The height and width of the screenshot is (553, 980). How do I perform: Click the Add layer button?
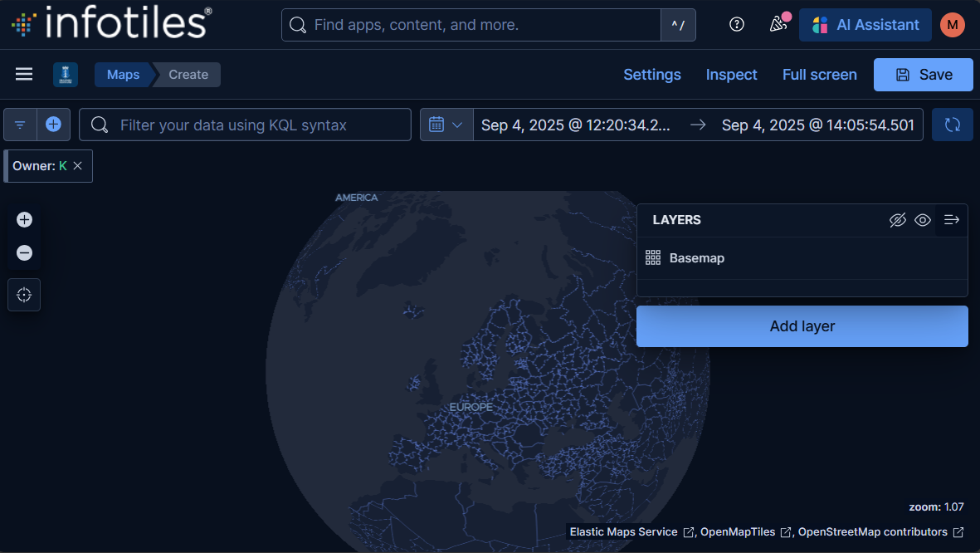[x=802, y=325]
